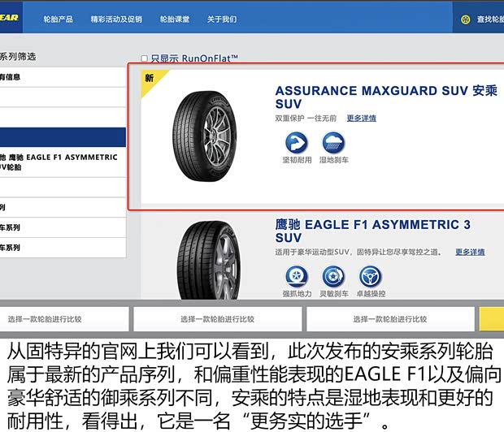Click the 卓越操控 steering wheel icon
Viewport: 504px width, 432px height.
(x=371, y=276)
